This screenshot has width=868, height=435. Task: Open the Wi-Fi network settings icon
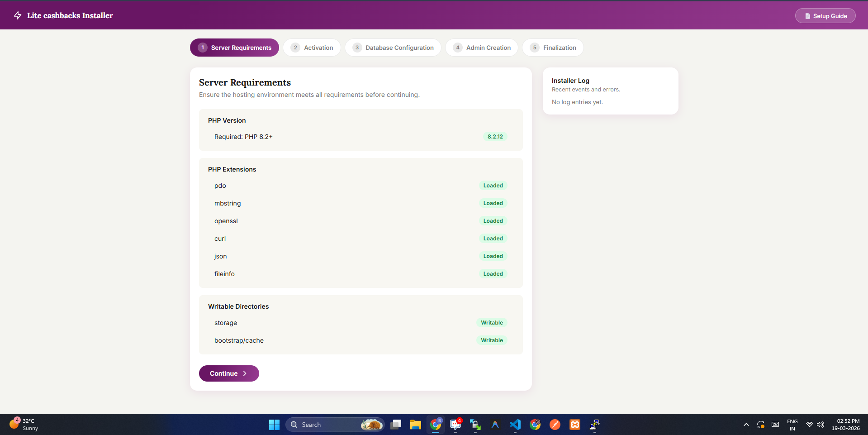point(809,425)
